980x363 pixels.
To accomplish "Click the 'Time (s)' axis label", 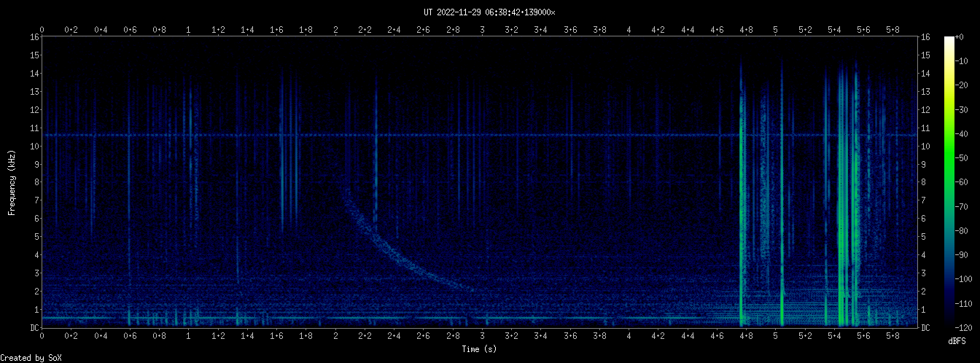I will coord(479,349).
